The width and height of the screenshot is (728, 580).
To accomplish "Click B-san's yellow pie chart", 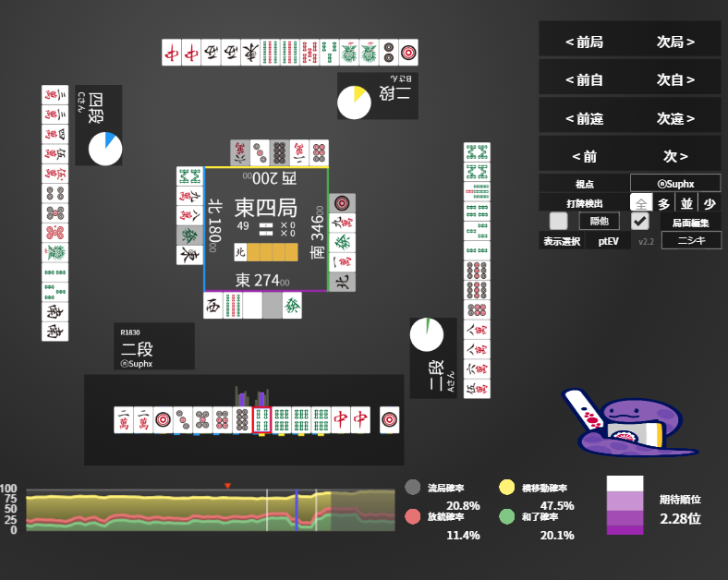I will tap(354, 103).
